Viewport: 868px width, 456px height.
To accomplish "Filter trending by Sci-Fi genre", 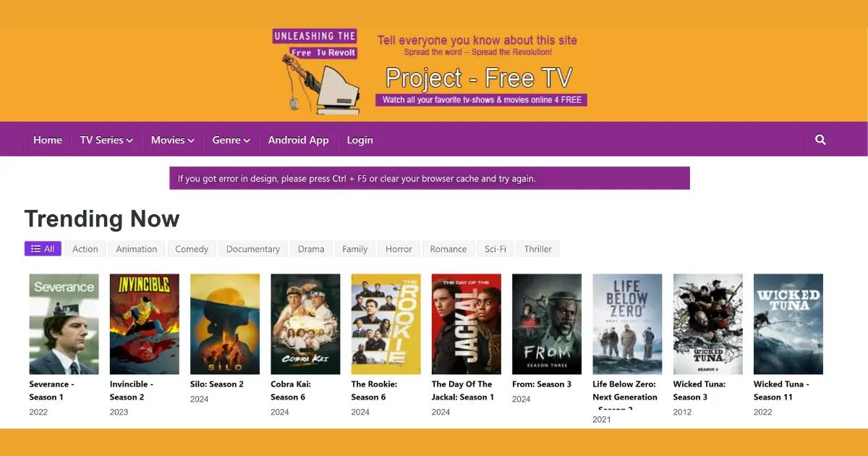I will (495, 249).
